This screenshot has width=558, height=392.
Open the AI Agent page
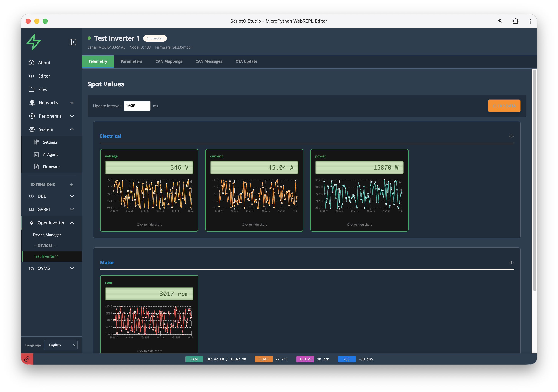(x=50, y=154)
